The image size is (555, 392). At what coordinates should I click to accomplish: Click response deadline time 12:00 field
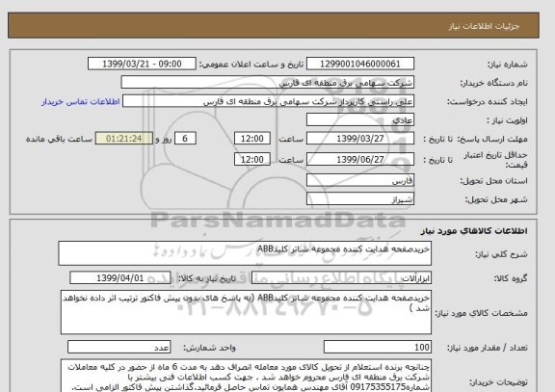[252, 139]
